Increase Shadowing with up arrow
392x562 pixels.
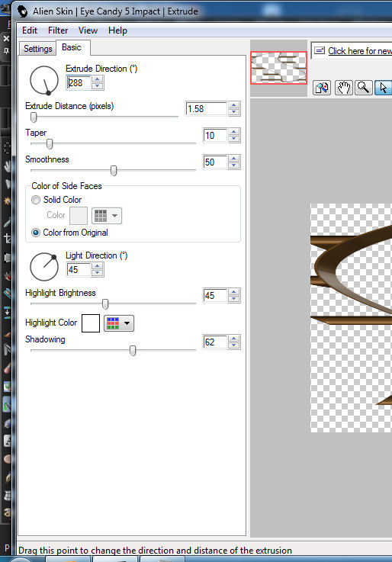(234, 339)
